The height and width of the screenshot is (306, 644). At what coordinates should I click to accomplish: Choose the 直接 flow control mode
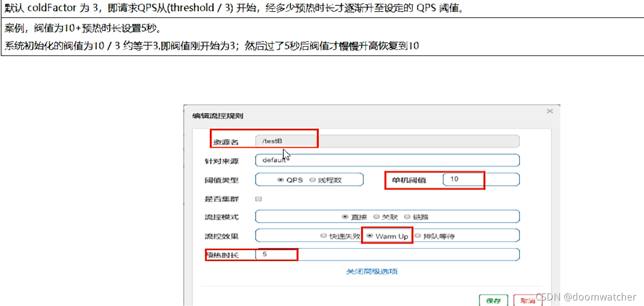click(345, 216)
